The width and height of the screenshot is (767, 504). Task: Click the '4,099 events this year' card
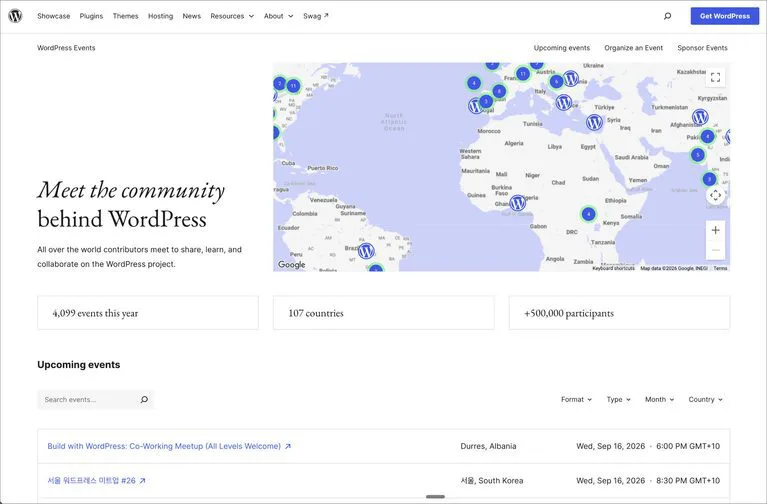[148, 313]
